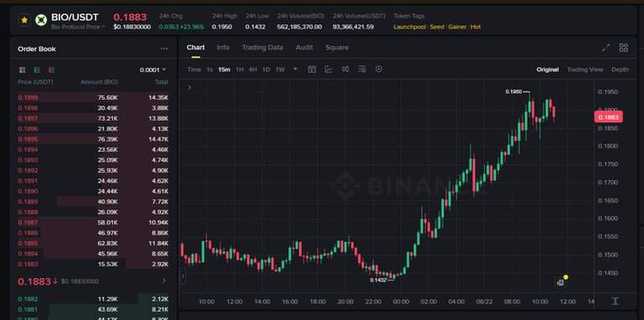Toggle the favorite star for BIO/USDT
Screen dimensions: 644x320
(x=24, y=20)
